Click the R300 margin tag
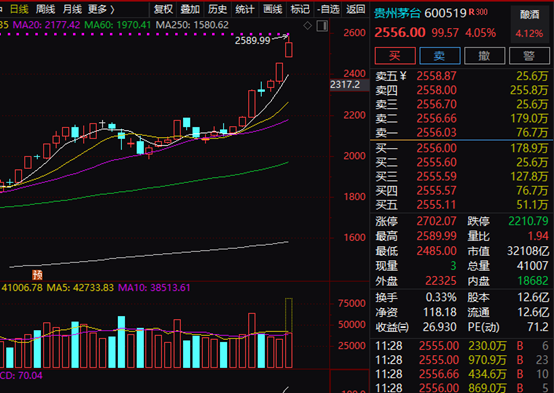The height and width of the screenshot is (393, 554). click(x=478, y=12)
